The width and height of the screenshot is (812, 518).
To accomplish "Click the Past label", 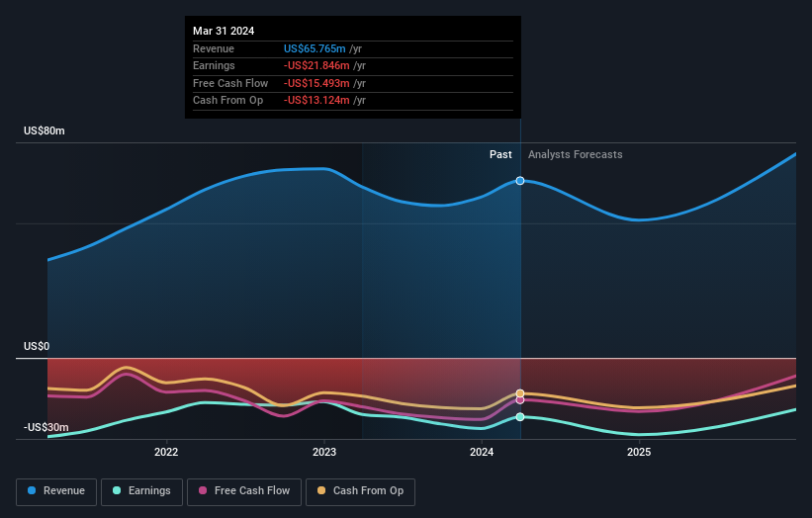I will [500, 155].
